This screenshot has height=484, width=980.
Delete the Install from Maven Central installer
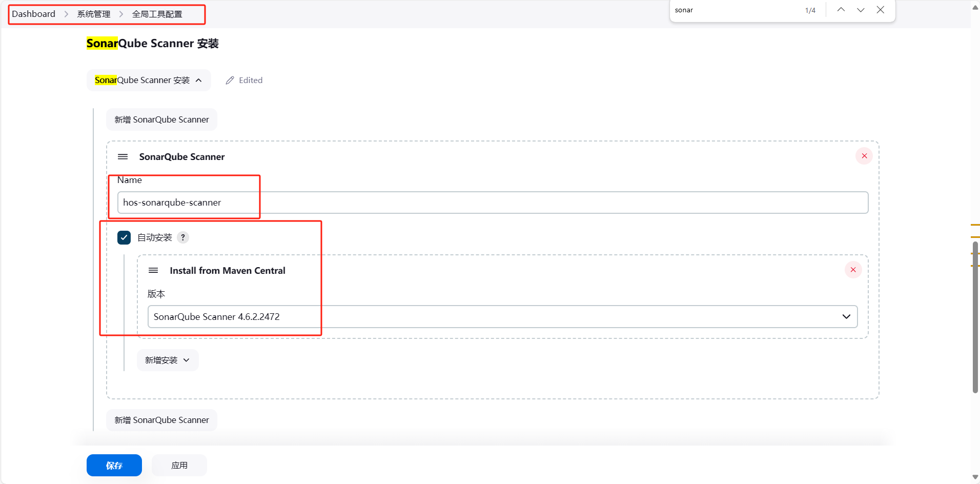click(x=853, y=270)
